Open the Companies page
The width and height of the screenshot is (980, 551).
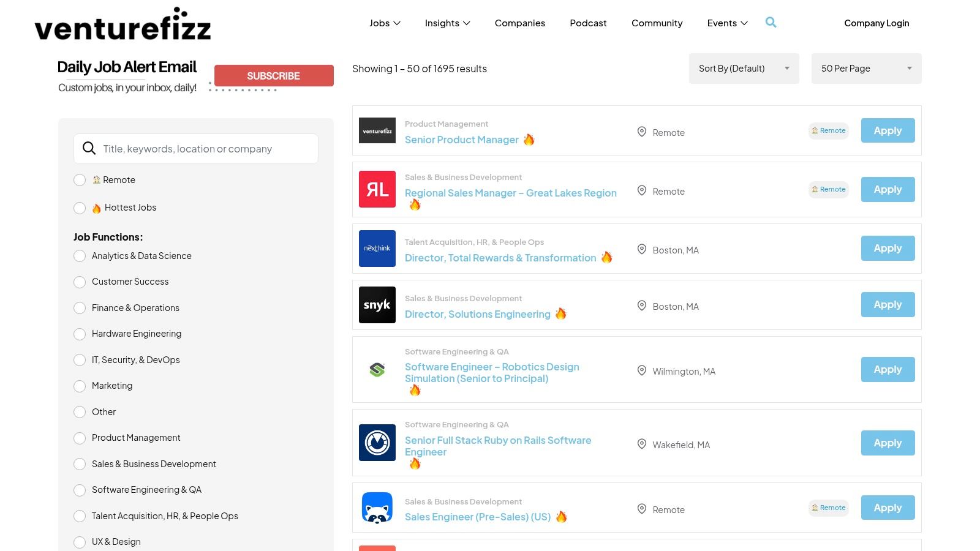pyautogui.click(x=520, y=23)
